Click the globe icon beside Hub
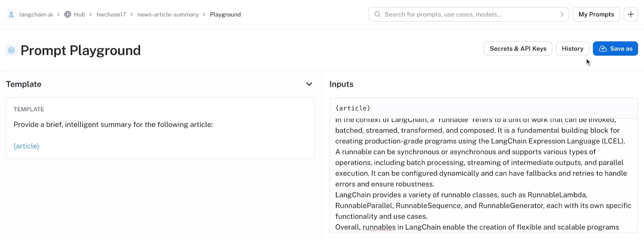644x242 pixels. tap(67, 14)
